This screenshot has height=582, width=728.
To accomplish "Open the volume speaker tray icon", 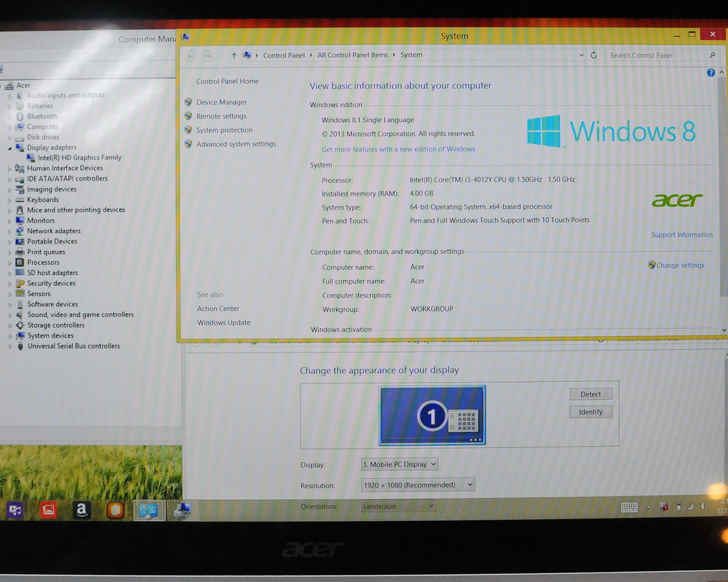I will 704,507.
